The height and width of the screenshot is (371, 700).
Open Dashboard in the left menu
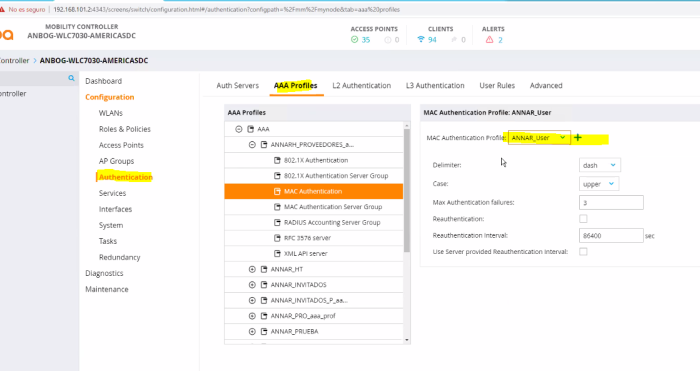104,81
